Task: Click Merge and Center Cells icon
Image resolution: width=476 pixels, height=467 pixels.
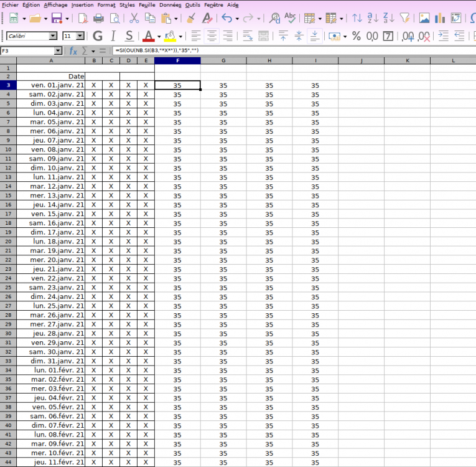Action: (x=263, y=36)
